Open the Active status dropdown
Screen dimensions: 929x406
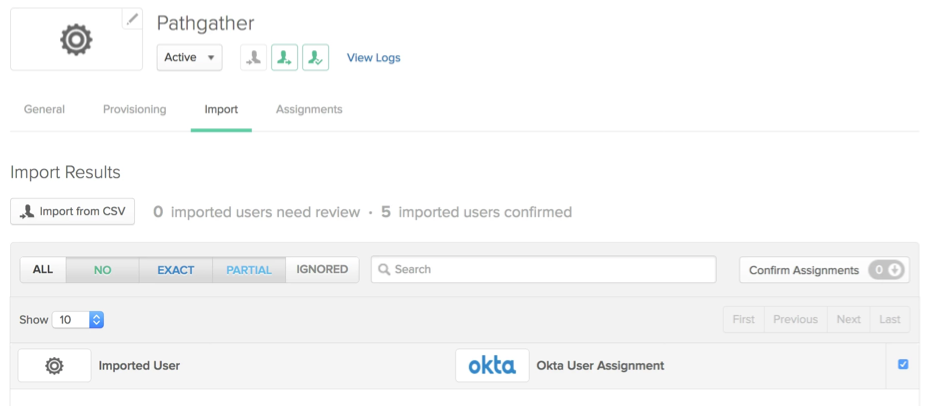[190, 58]
